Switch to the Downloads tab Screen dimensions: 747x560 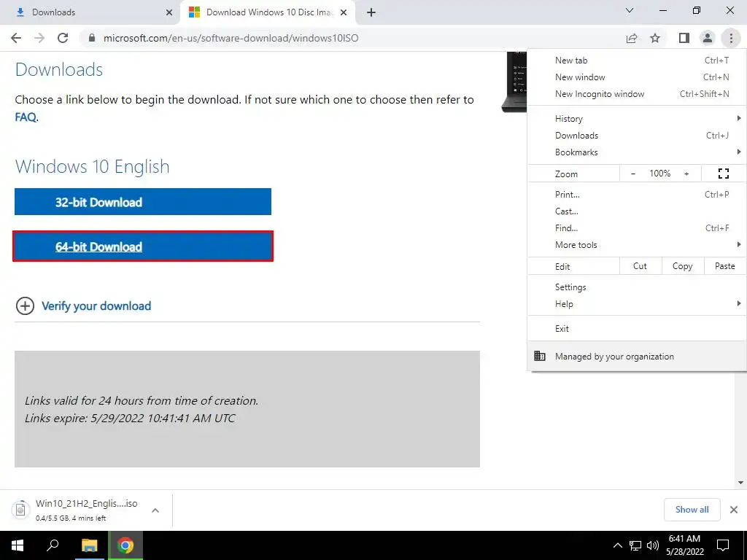coord(90,12)
